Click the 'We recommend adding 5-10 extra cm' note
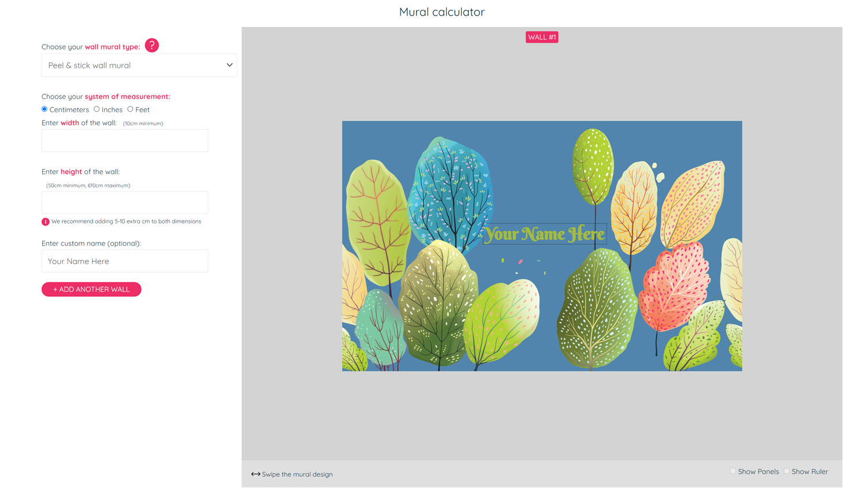The image size is (868, 499). coord(126,222)
